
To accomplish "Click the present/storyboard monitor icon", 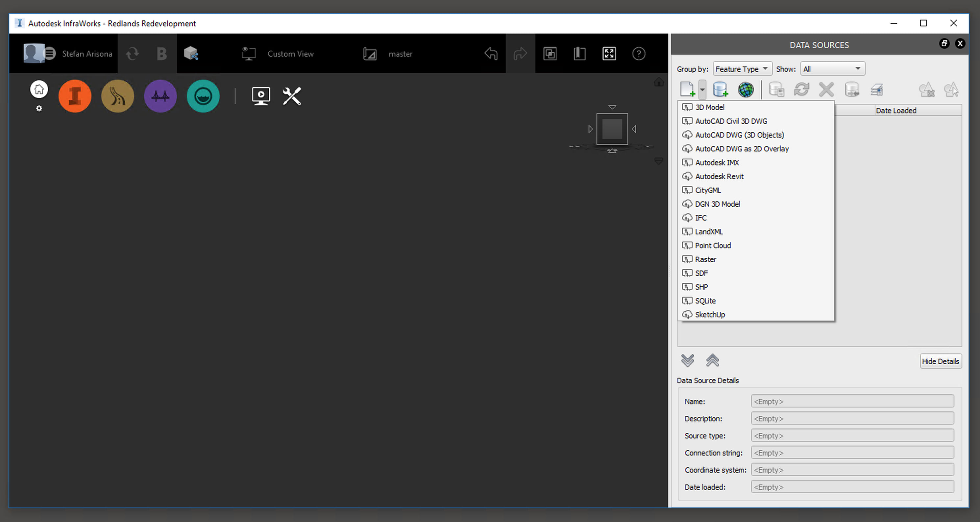I will click(261, 96).
